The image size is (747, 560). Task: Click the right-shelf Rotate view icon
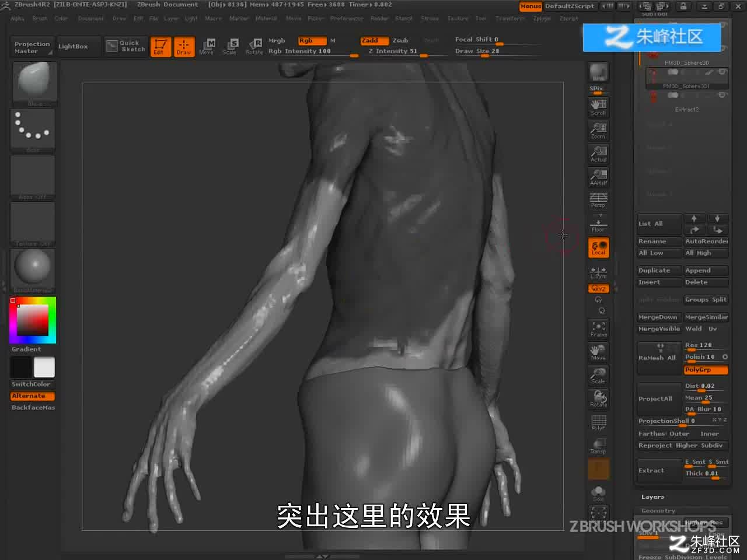pyautogui.click(x=598, y=399)
